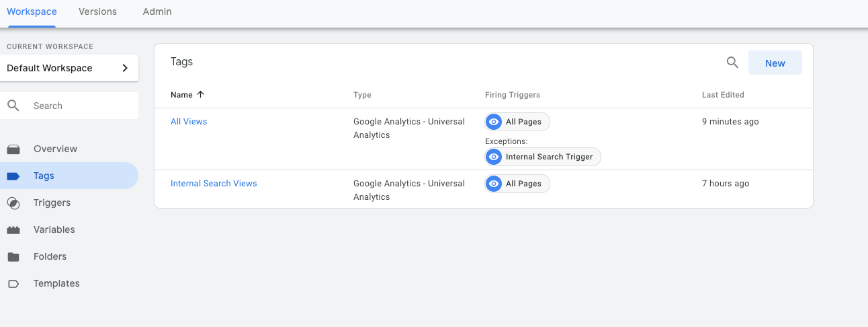Click the Overview icon in sidebar

click(13, 149)
